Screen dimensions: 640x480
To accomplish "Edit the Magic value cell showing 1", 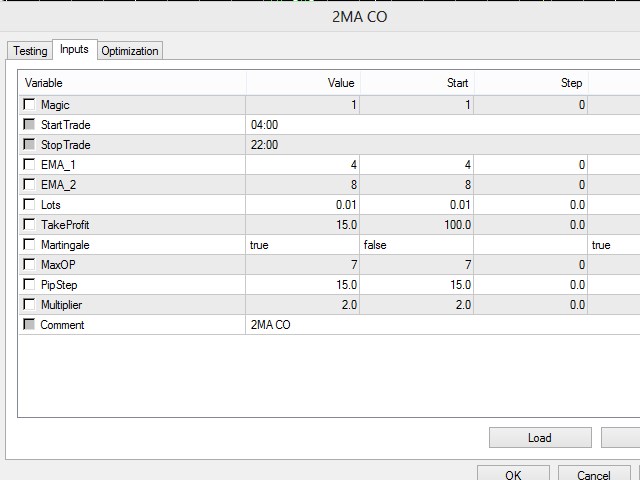I will (x=302, y=105).
